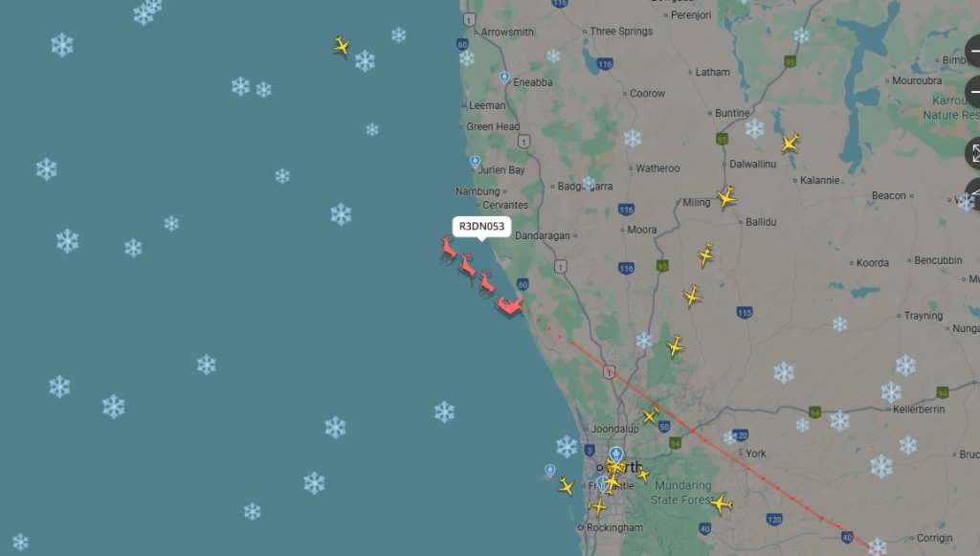Click the top round map button at the screen edge

point(973,52)
